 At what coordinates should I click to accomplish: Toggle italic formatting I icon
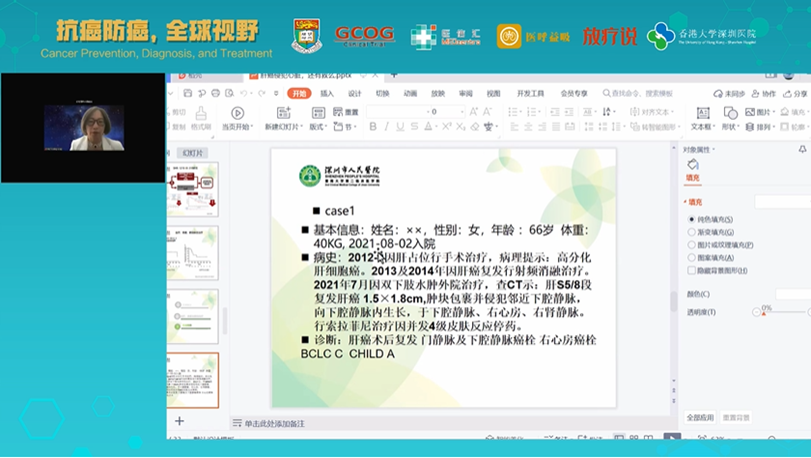tap(386, 127)
